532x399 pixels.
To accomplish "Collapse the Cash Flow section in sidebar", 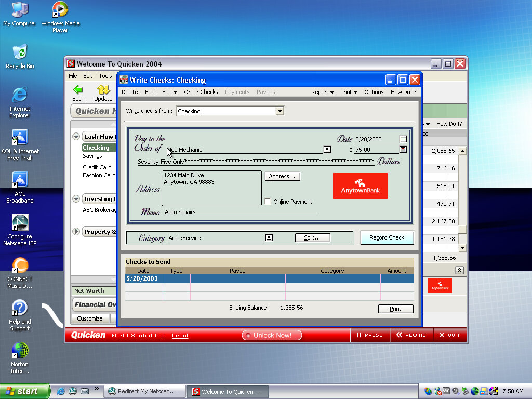I will pyautogui.click(x=76, y=137).
